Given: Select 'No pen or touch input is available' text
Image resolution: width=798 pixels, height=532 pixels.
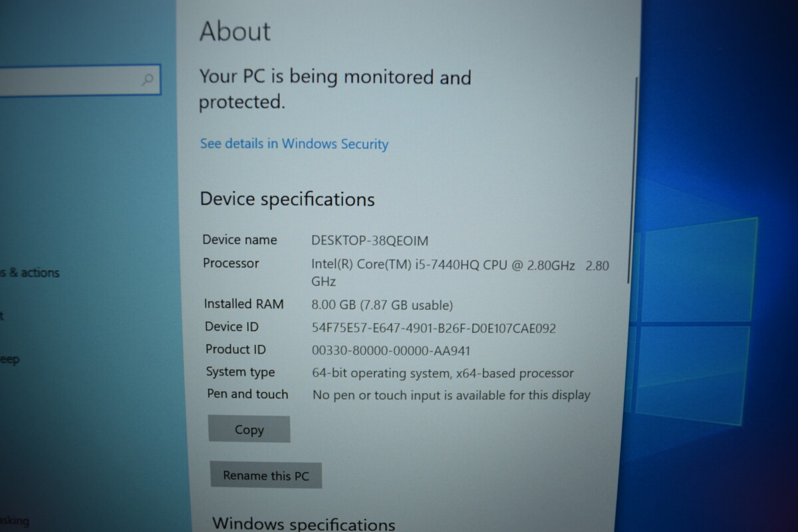Looking at the screenshot, I should 452,395.
